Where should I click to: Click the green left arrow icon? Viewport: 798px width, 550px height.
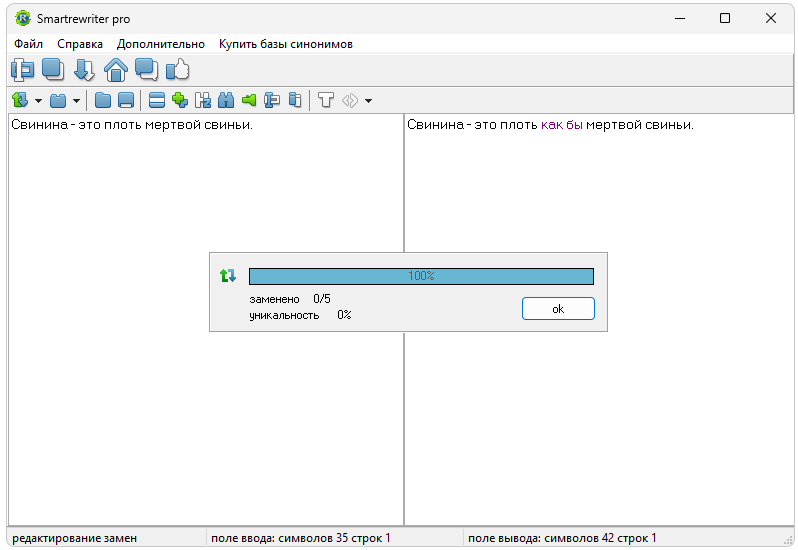(x=248, y=100)
